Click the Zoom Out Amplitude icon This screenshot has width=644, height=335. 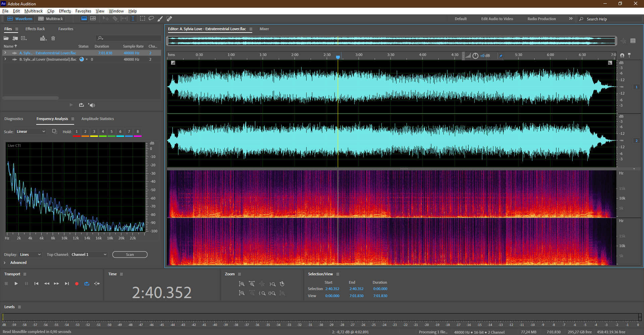point(241,293)
